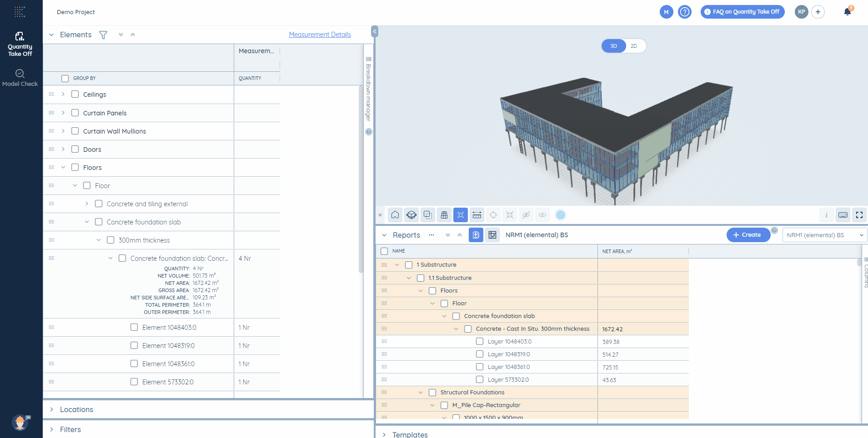Open the Reports three-dots menu
Image resolution: width=868 pixels, height=438 pixels.
[x=431, y=235]
